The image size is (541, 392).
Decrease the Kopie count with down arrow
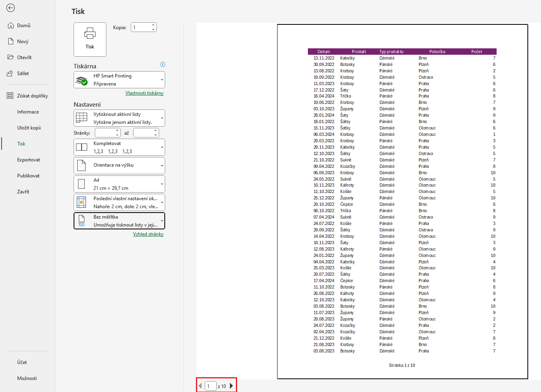coord(154,30)
